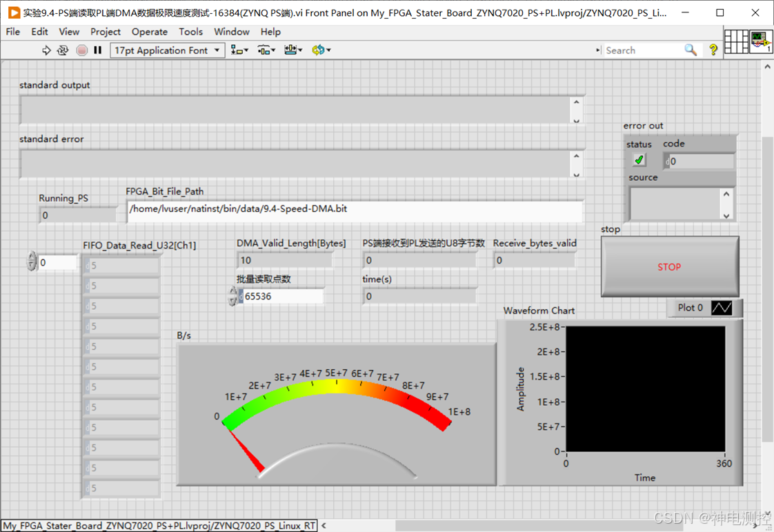This screenshot has width=774, height=532.
Task: Click Run Continuously button
Action: coord(63,50)
